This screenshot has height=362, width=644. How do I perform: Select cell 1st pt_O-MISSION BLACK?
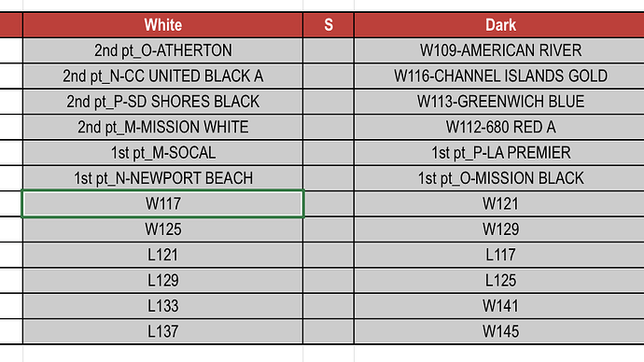point(499,178)
